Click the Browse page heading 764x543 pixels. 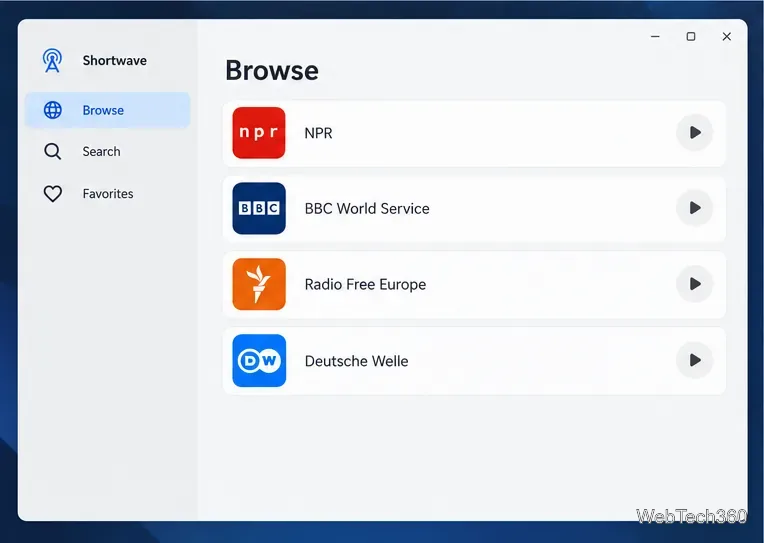(x=272, y=70)
